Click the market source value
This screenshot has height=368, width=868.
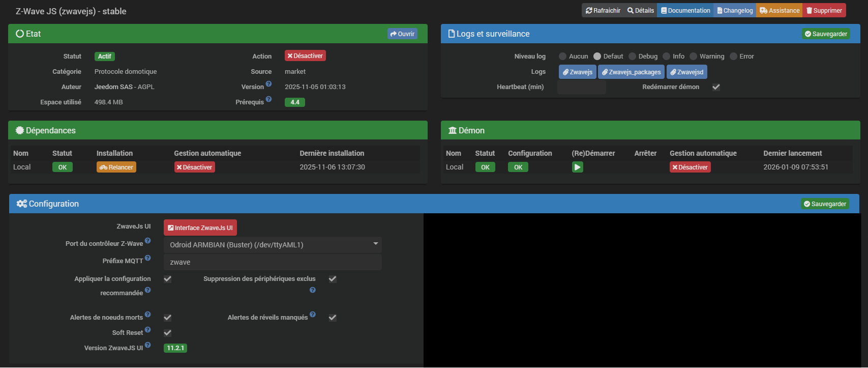pos(295,72)
